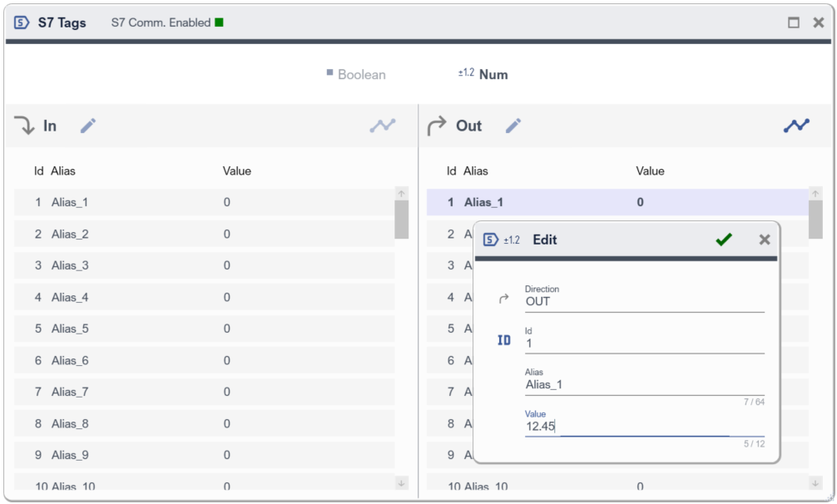Click the S7 logo icon in title bar
The width and height of the screenshot is (837, 504).
[22, 22]
